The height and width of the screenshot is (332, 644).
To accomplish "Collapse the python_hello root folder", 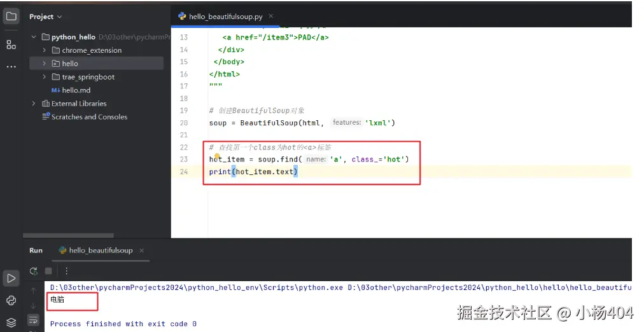I will 34,37.
